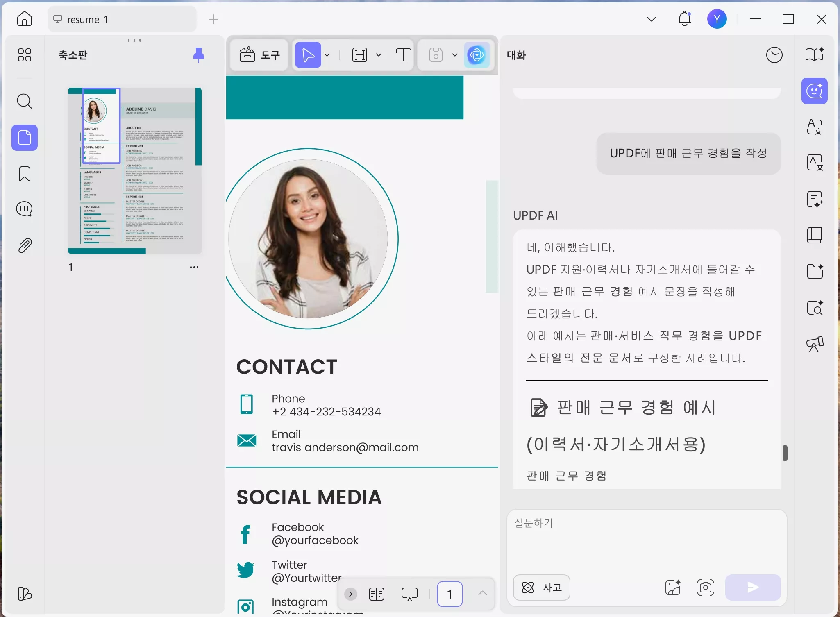This screenshot has width=840, height=617.
Task: Open the Comments panel
Action: coord(24,209)
